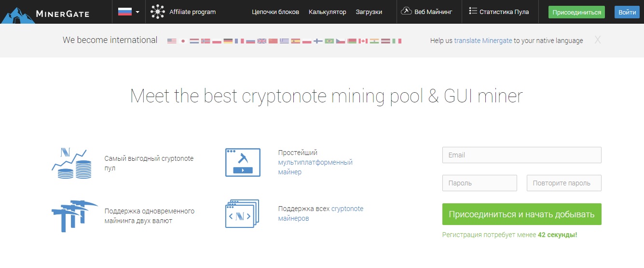Open Загрузки menu item
Viewport: 644px width, 268px height.
pos(369,12)
